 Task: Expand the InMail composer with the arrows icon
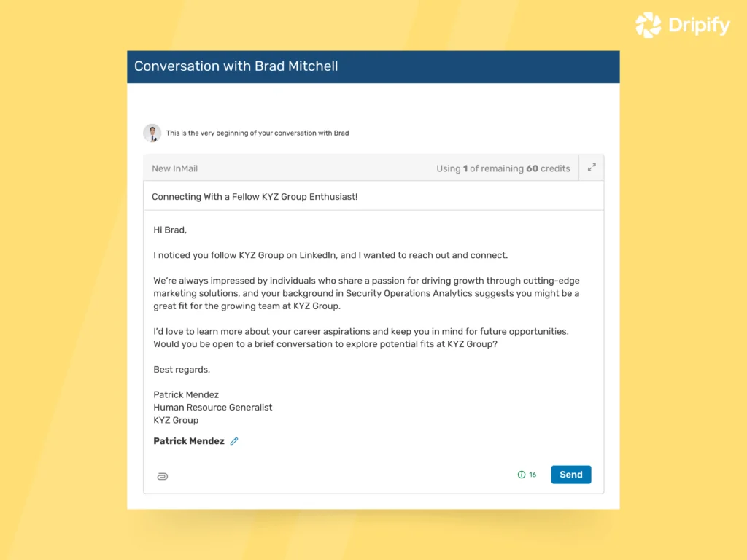tap(592, 167)
